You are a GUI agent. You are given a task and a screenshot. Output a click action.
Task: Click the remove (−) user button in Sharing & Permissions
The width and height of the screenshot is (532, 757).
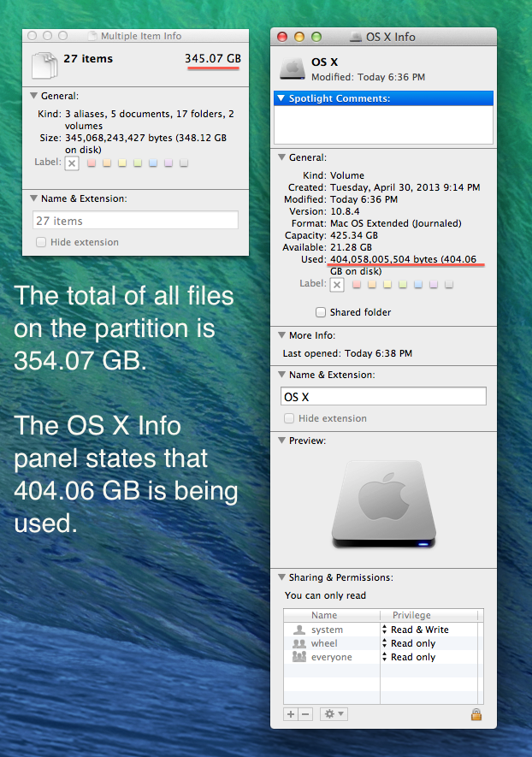pyautogui.click(x=305, y=714)
